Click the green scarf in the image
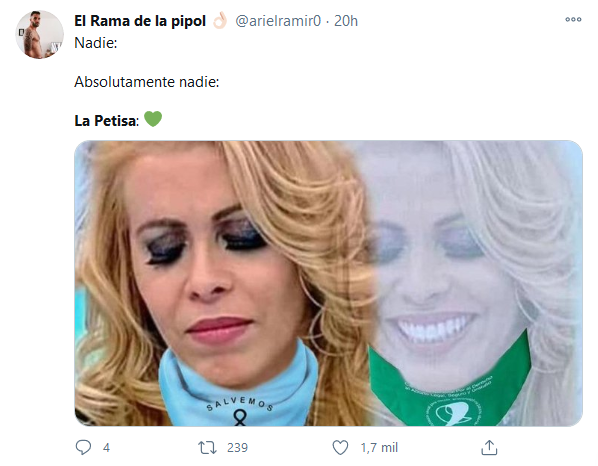Image resolution: width=598 pixels, height=466 pixels. [450, 385]
